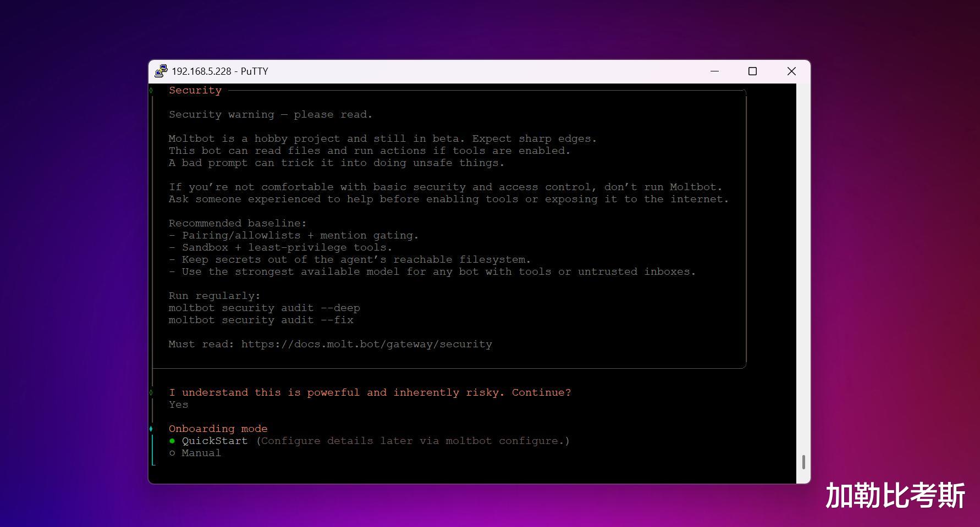Click the terminal scrollbar thumb
Image resolution: width=980 pixels, height=527 pixels.
pos(803,462)
